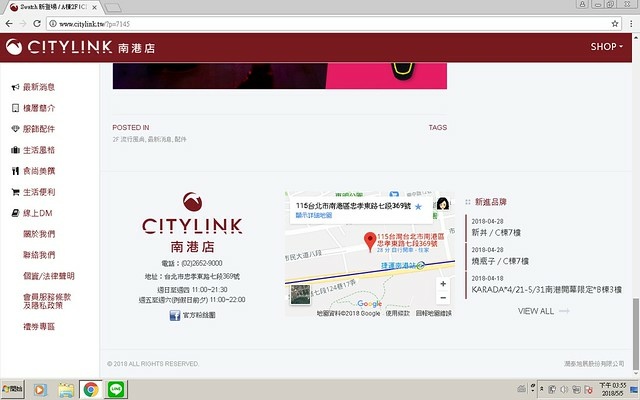Open 會員服務條款及隱私政策 page
The height and width of the screenshot is (400, 640).
pos(47,301)
